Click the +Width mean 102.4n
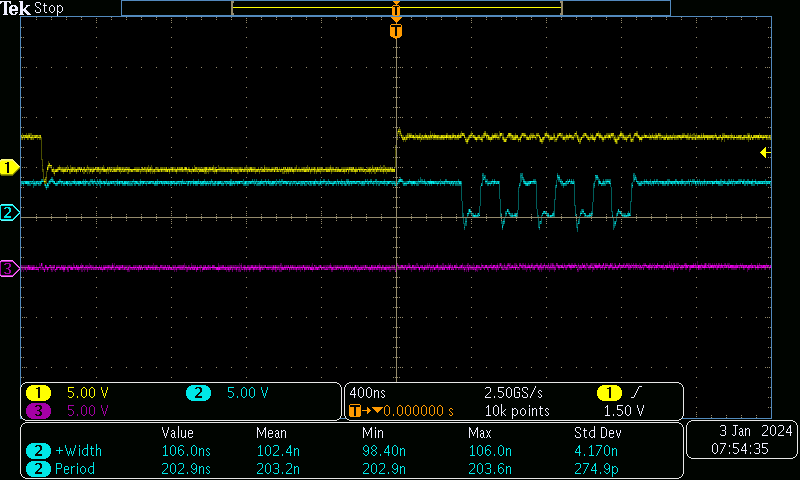Viewport: 800px width, 480px height. coord(278,451)
